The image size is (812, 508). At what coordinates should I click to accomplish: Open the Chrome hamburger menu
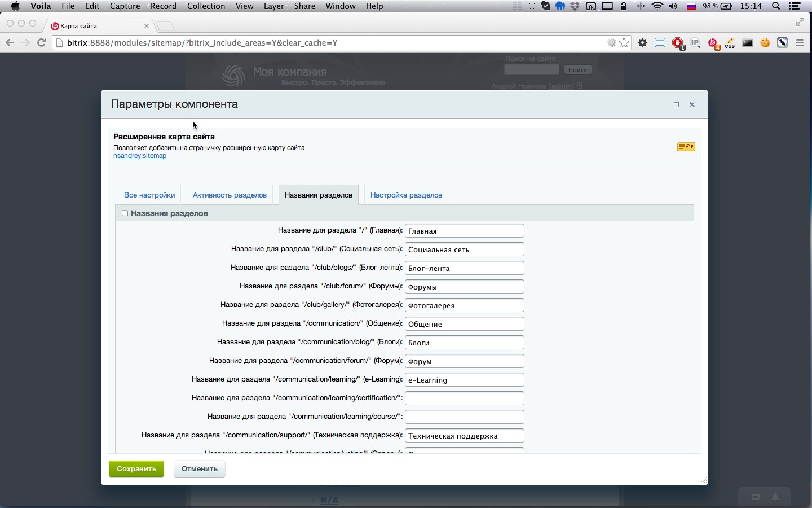[x=800, y=43]
